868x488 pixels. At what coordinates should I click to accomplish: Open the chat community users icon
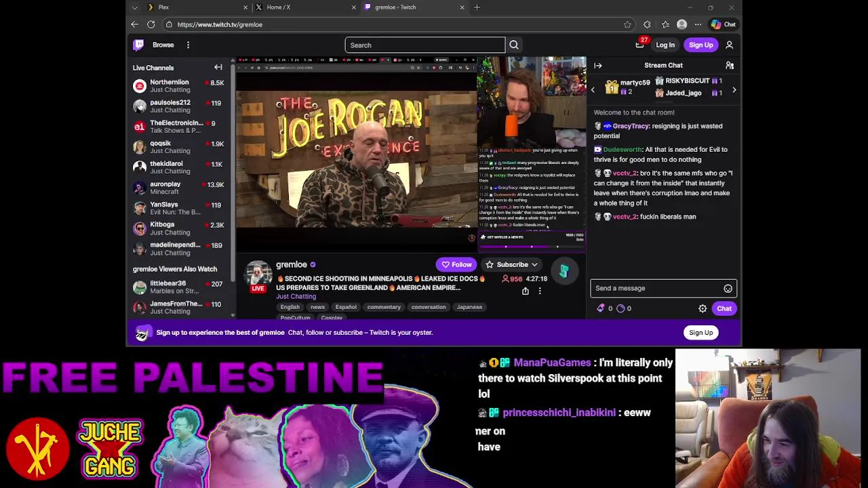coord(730,65)
